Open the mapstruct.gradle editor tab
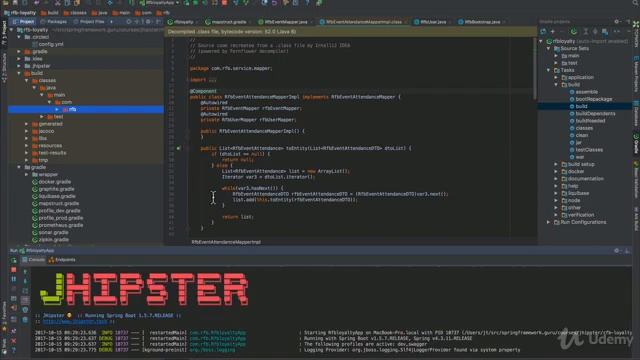 [226, 22]
